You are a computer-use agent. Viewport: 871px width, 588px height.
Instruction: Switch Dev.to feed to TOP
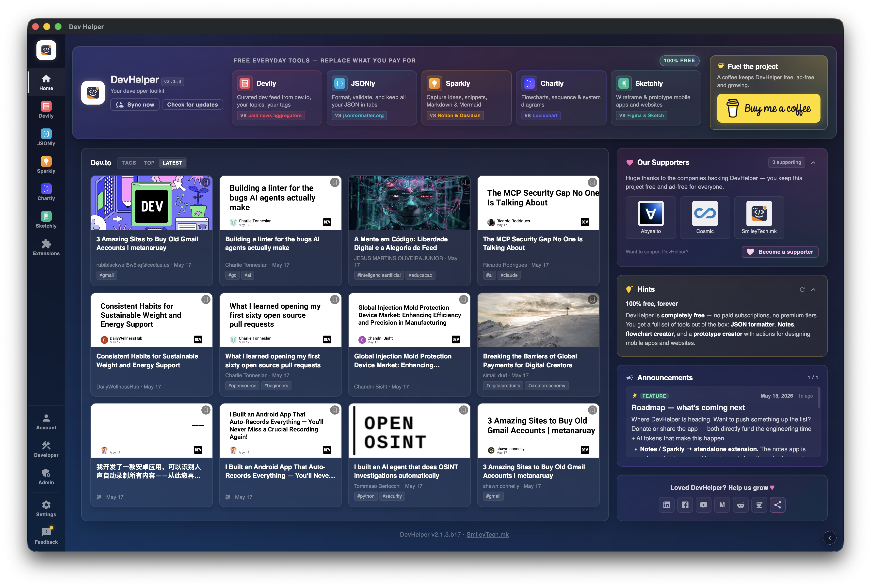(149, 163)
